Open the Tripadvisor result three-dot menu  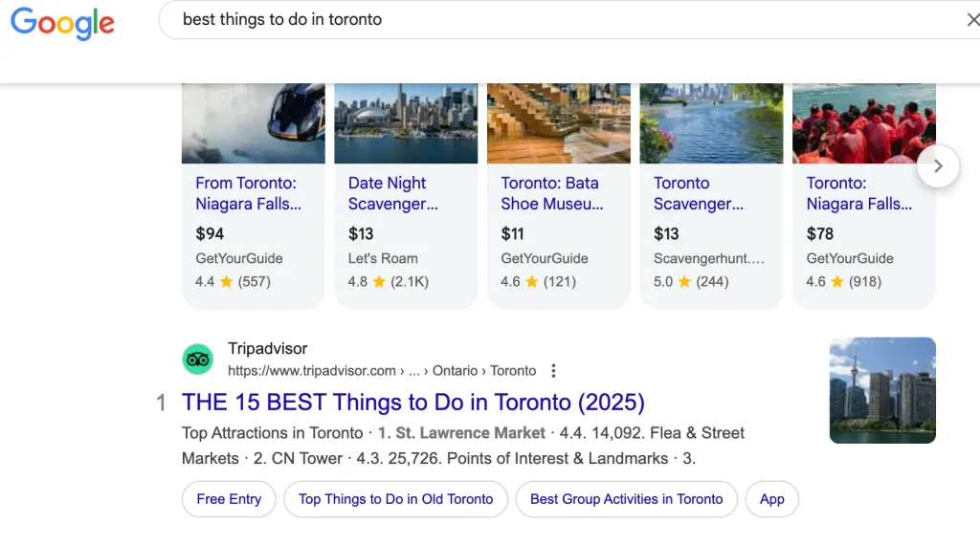pyautogui.click(x=553, y=371)
